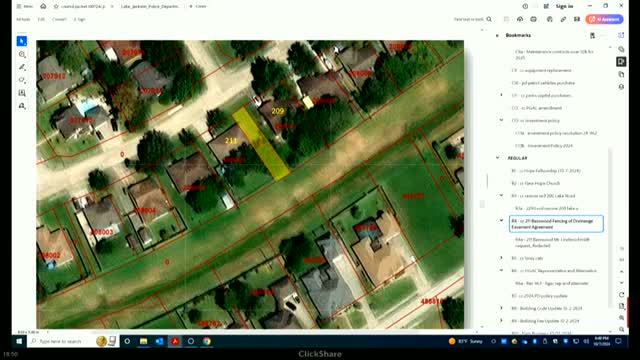The height and width of the screenshot is (360, 640).
Task: Click the next page down arrow
Action: 622,283
